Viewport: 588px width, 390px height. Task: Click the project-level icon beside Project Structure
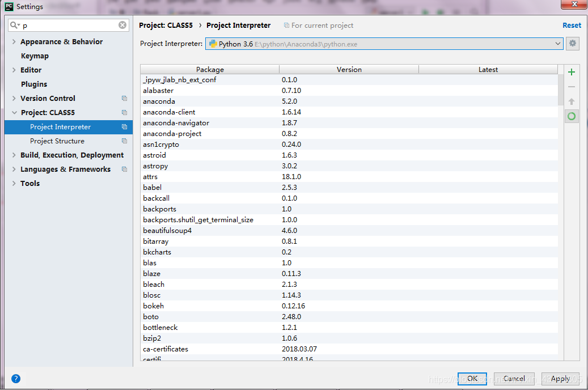[x=124, y=141]
